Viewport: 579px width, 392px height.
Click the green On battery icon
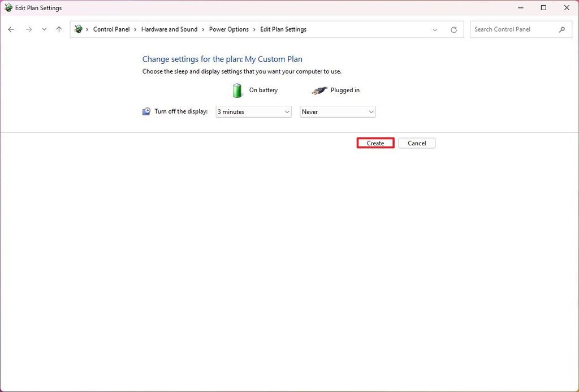[237, 90]
